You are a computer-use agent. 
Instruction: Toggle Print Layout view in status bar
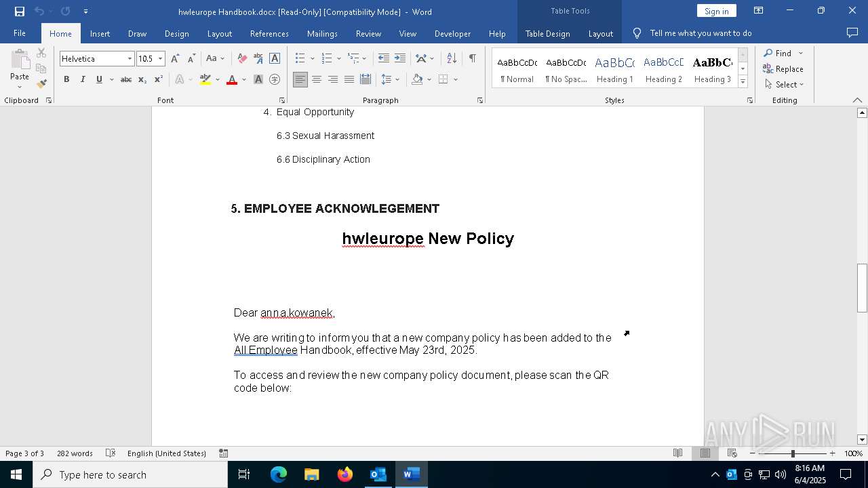click(705, 453)
